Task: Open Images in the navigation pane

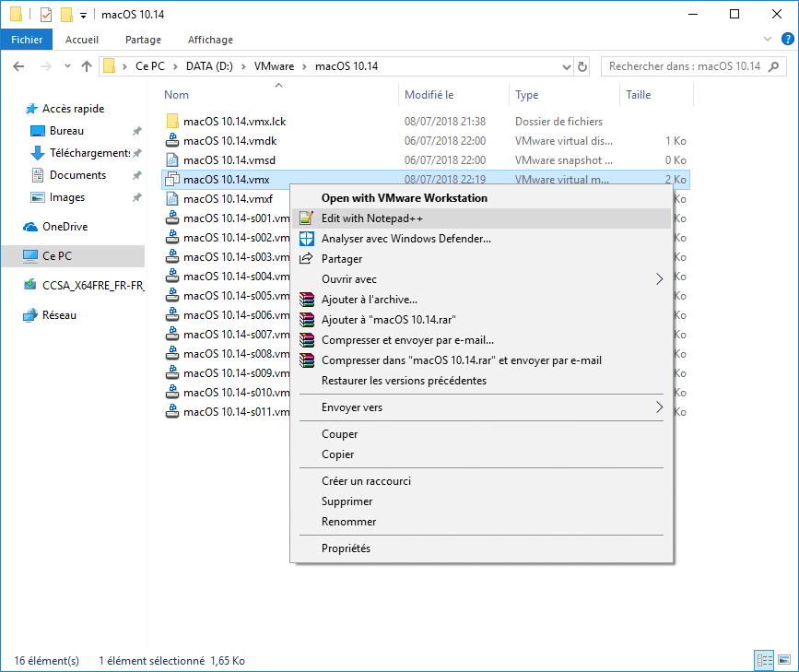Action: [67, 197]
